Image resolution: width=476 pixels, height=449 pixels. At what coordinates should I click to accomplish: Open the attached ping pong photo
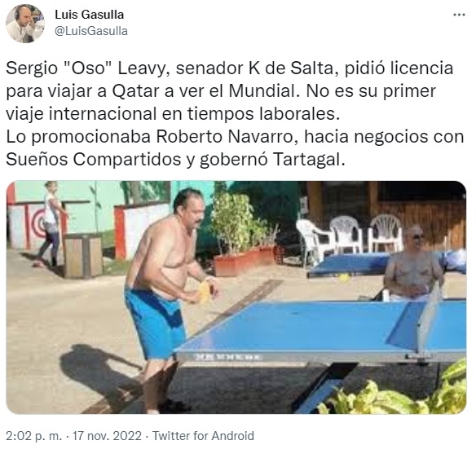click(236, 297)
